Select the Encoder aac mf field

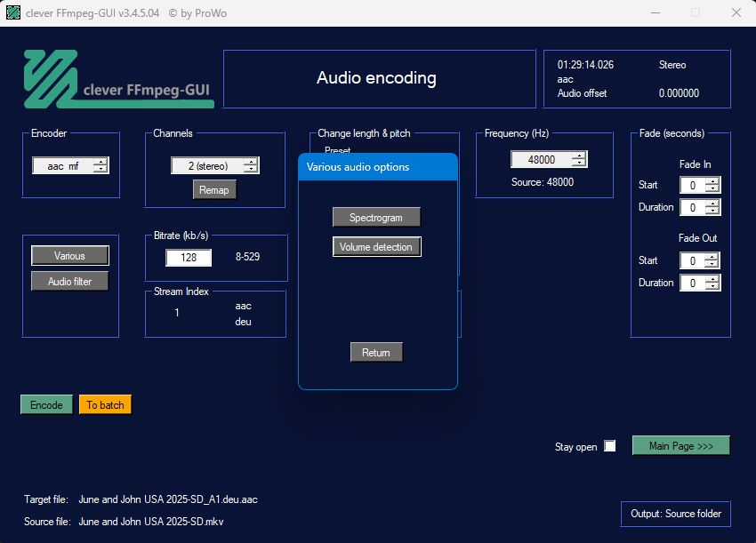[62, 165]
